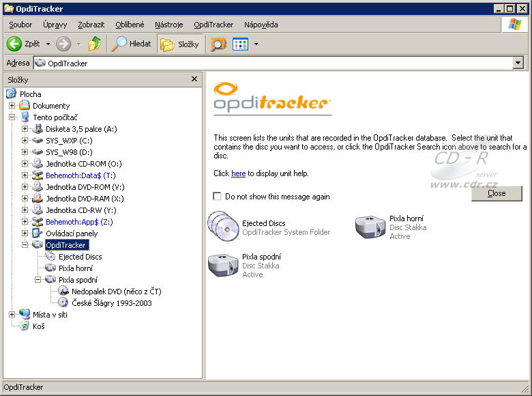
Task: Select the Koš recycle bin icon
Action: 24,326
